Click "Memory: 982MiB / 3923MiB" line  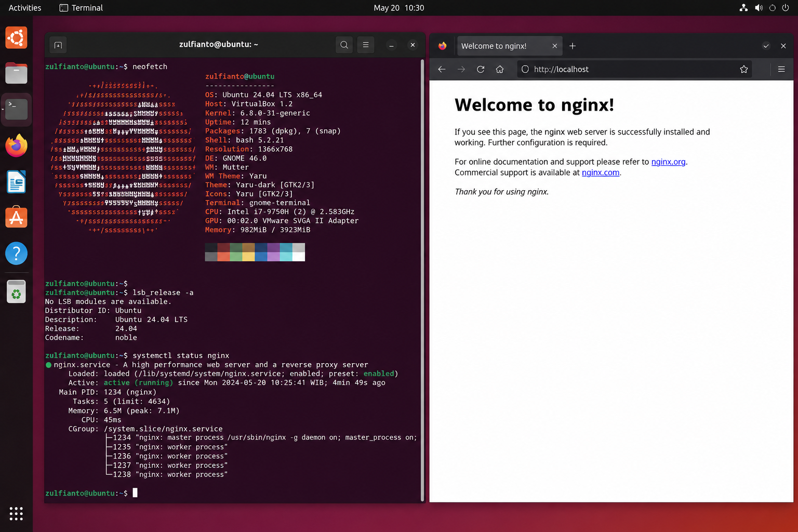(x=258, y=230)
